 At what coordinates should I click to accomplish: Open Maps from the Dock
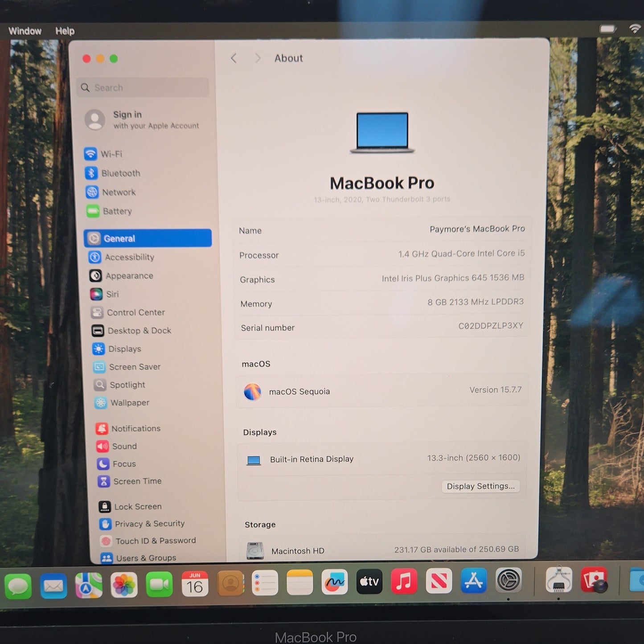[x=88, y=585]
